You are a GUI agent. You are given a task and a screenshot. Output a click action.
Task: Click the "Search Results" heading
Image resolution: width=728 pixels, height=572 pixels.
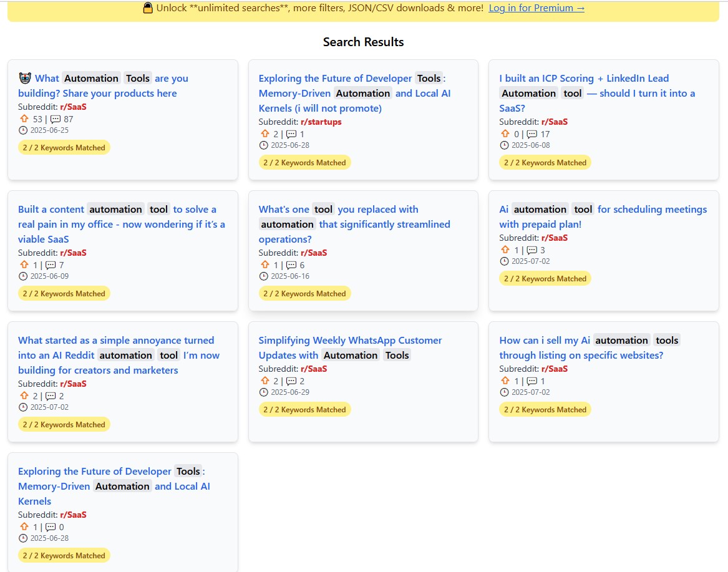point(363,42)
